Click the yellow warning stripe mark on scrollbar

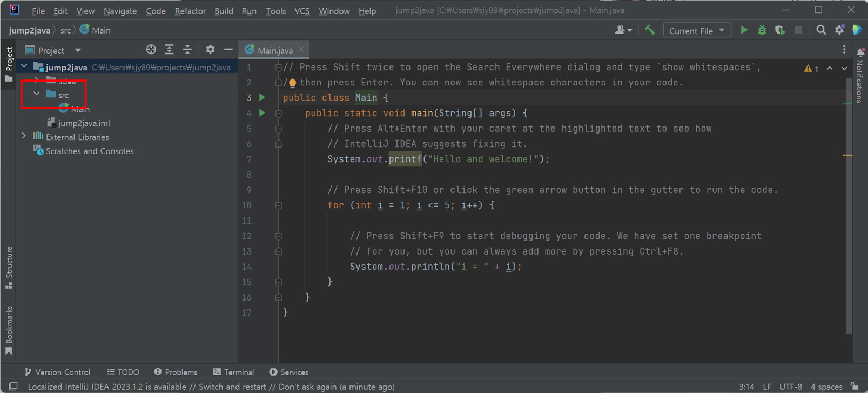tap(847, 155)
